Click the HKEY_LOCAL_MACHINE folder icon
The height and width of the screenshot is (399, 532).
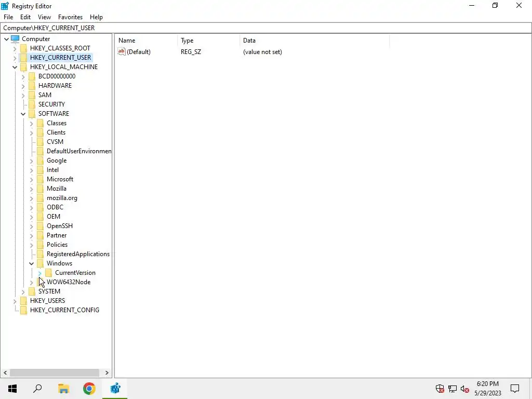coord(23,67)
